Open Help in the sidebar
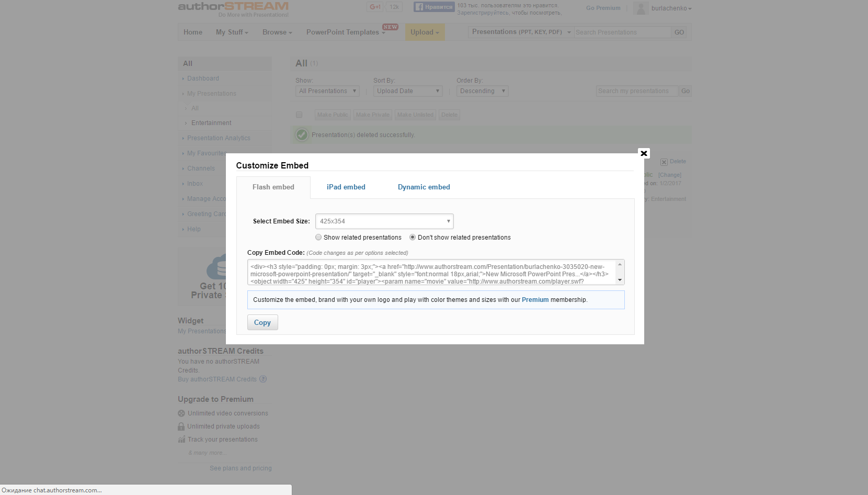This screenshot has width=868, height=495. 194,229
